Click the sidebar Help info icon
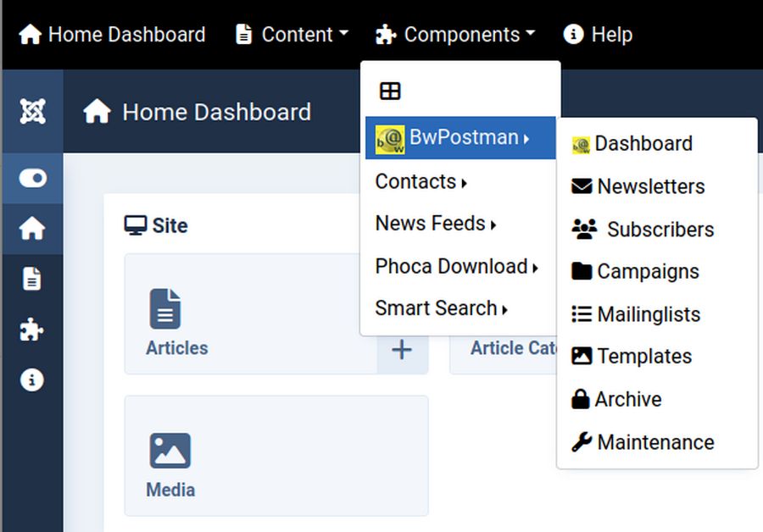Screen dimensions: 763x532 [x=32, y=380]
